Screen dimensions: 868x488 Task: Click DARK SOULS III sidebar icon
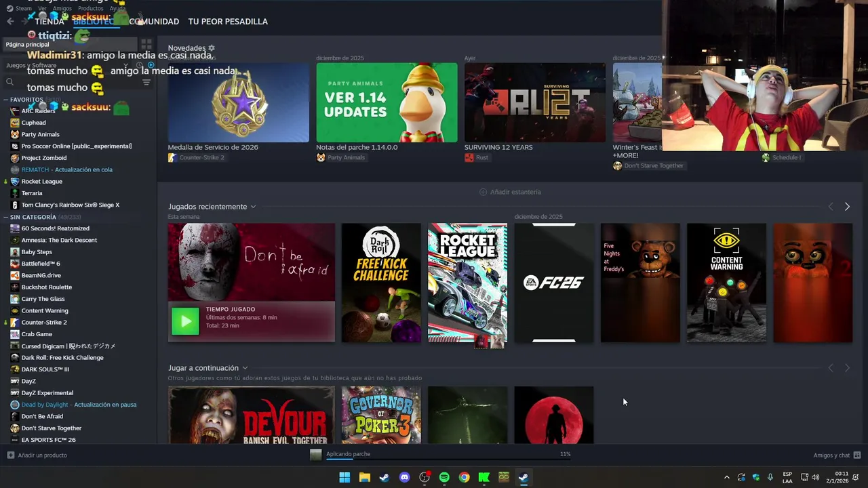click(x=15, y=369)
